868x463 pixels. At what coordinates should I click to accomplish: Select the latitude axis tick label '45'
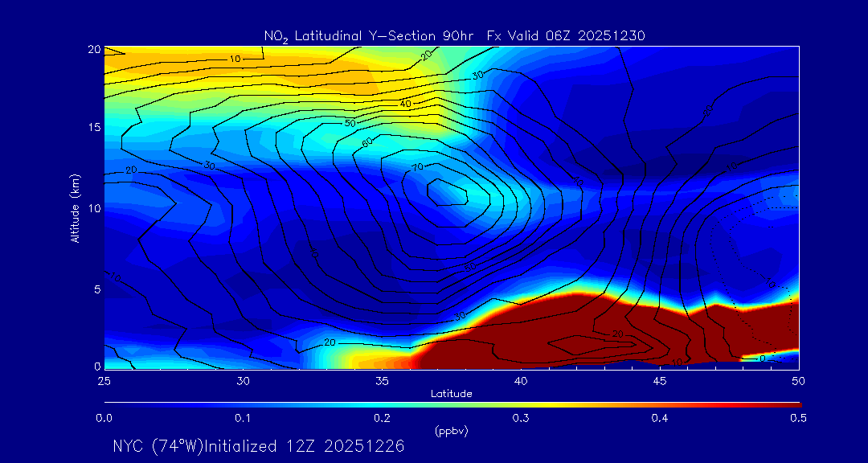[x=660, y=381]
